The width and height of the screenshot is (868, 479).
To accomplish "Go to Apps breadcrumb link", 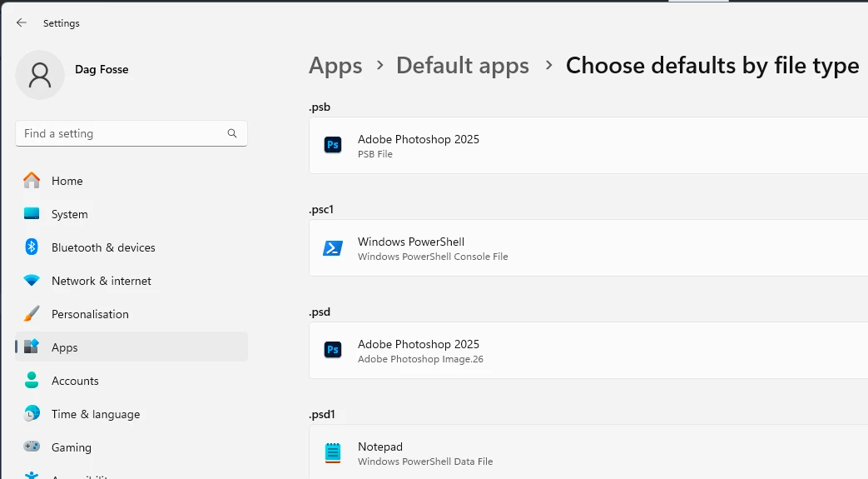I will point(335,66).
